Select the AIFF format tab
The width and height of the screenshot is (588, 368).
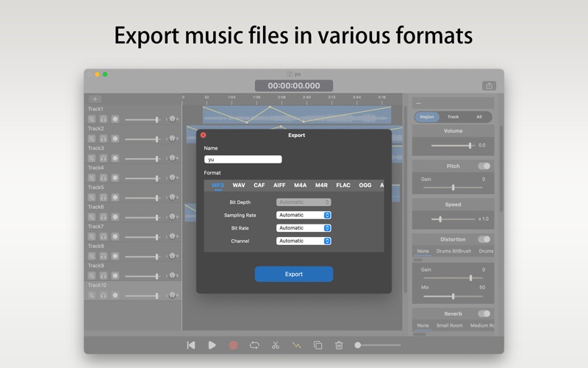point(279,185)
